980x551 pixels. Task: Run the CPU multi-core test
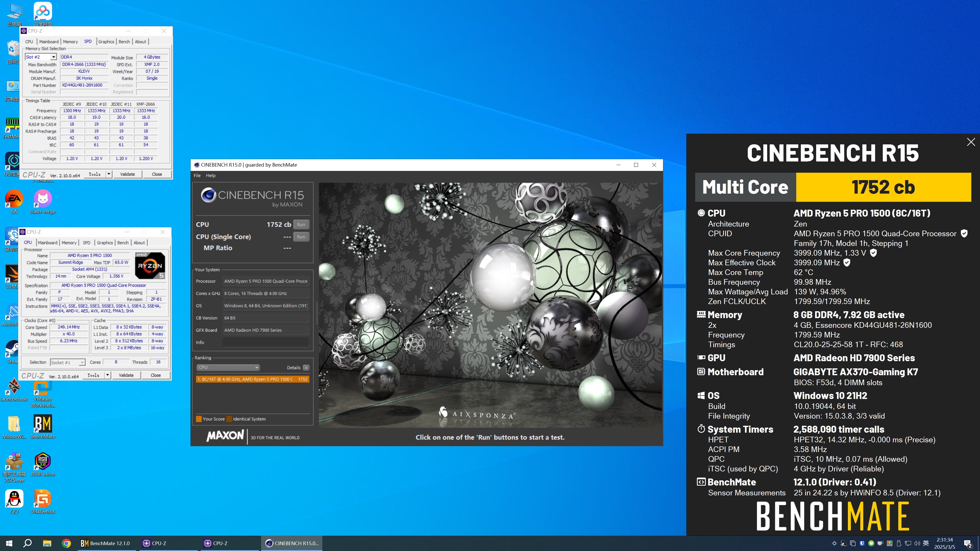[x=301, y=224]
